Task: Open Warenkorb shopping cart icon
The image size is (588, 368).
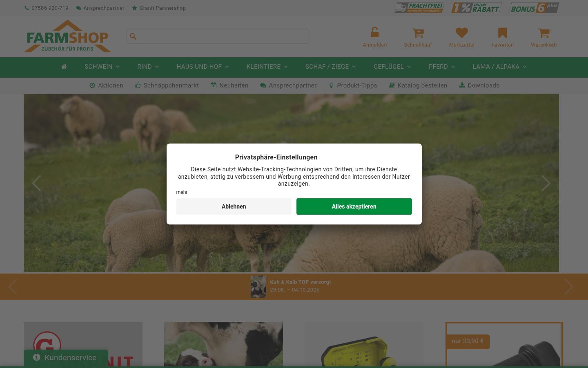Action: [x=543, y=33]
